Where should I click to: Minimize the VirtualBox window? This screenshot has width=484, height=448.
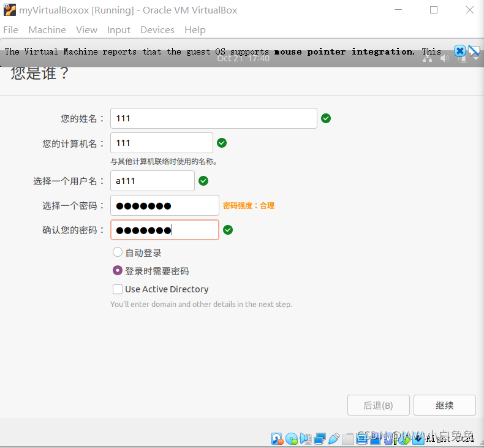398,10
